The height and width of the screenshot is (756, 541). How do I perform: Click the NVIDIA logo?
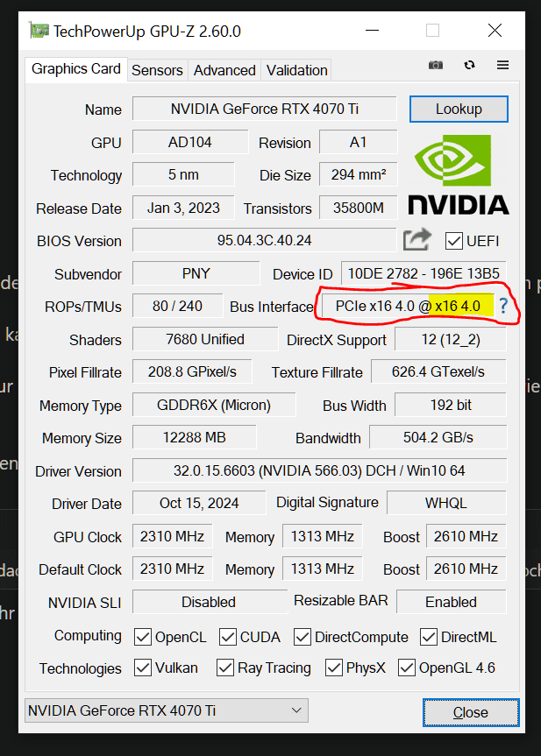(458, 177)
